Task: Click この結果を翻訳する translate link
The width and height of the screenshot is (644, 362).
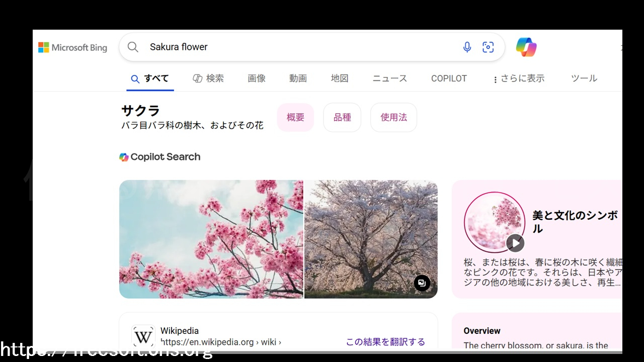Action: 385,342
